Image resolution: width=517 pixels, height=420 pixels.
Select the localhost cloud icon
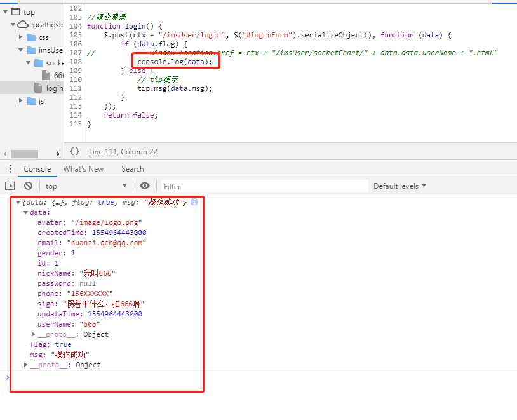coord(23,24)
